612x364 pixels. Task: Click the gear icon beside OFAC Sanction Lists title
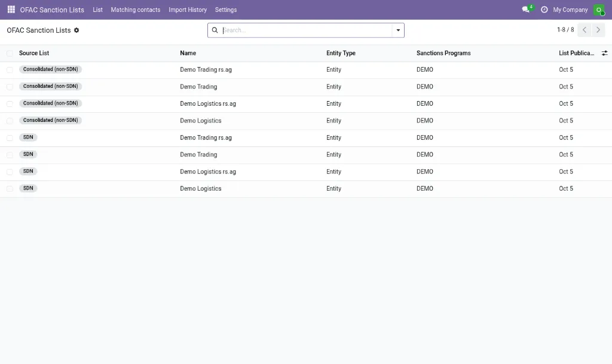(76, 30)
